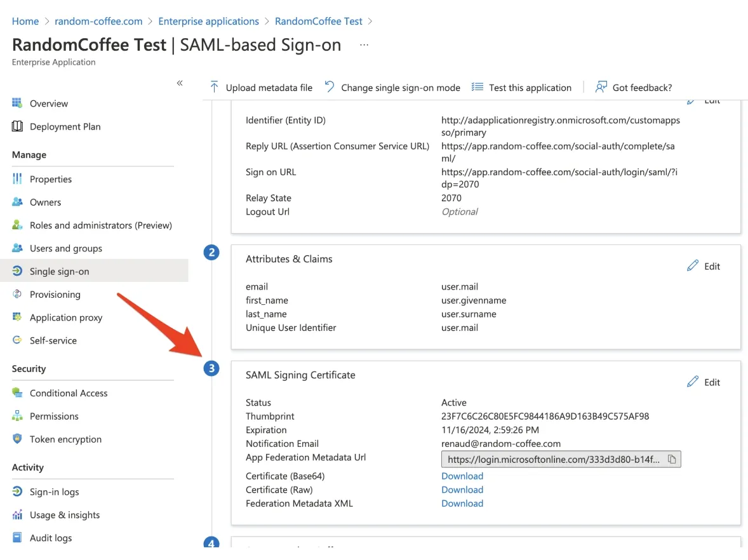Click the Properties bars icon

point(17,179)
